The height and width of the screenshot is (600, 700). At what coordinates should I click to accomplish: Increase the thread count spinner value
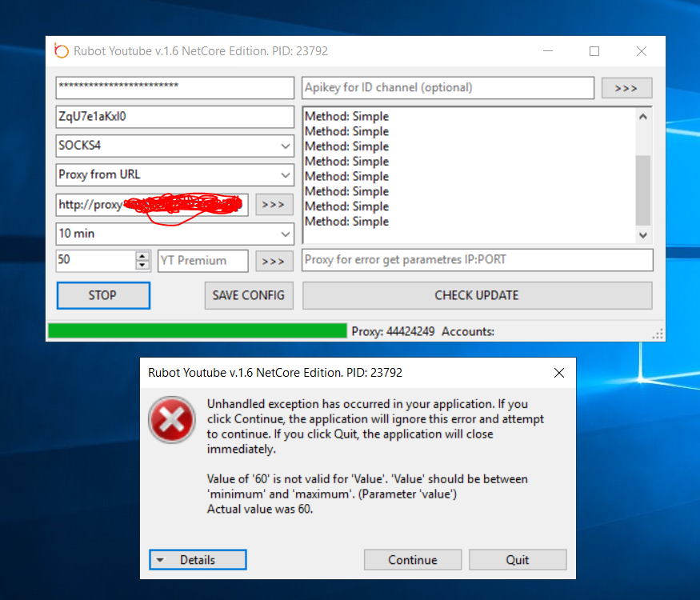pos(142,256)
